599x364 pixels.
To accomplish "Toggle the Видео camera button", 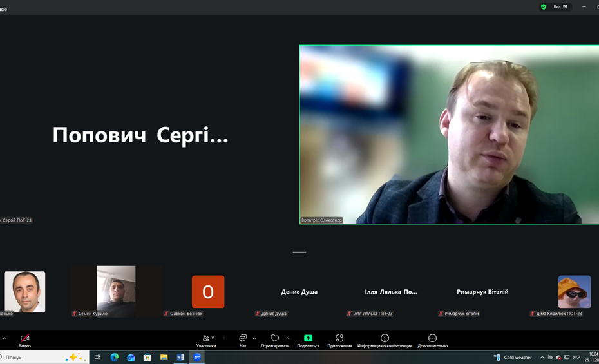I will coord(24,339).
